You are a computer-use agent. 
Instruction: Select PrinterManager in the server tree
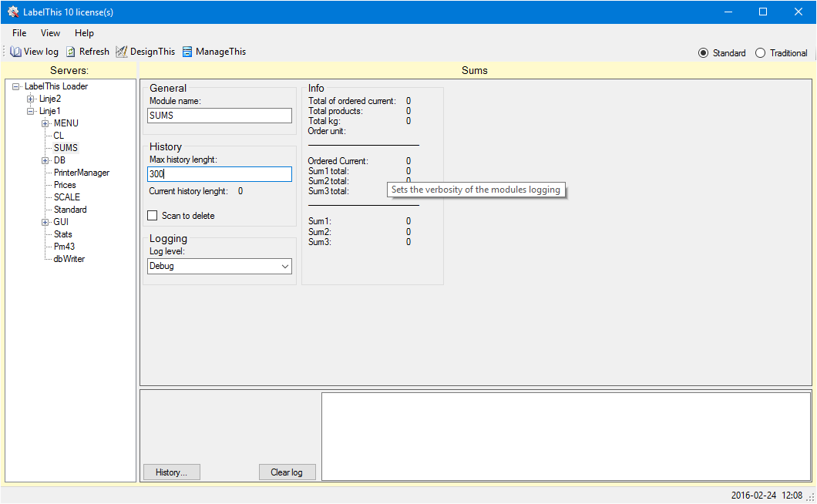point(82,173)
